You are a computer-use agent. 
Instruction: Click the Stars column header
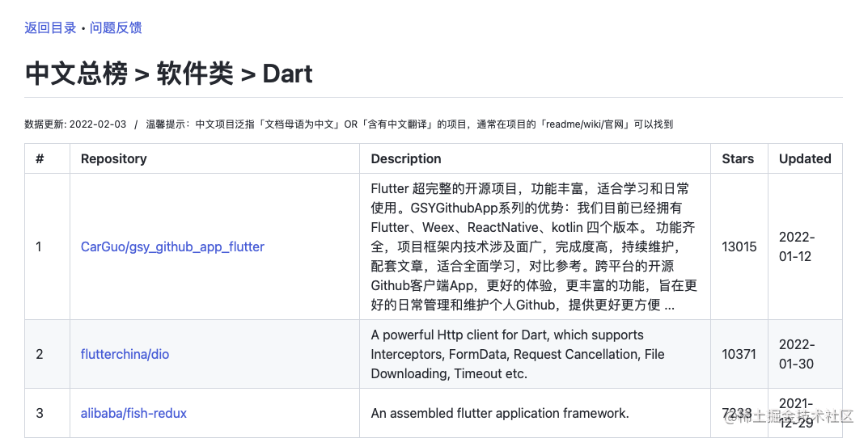(738, 158)
